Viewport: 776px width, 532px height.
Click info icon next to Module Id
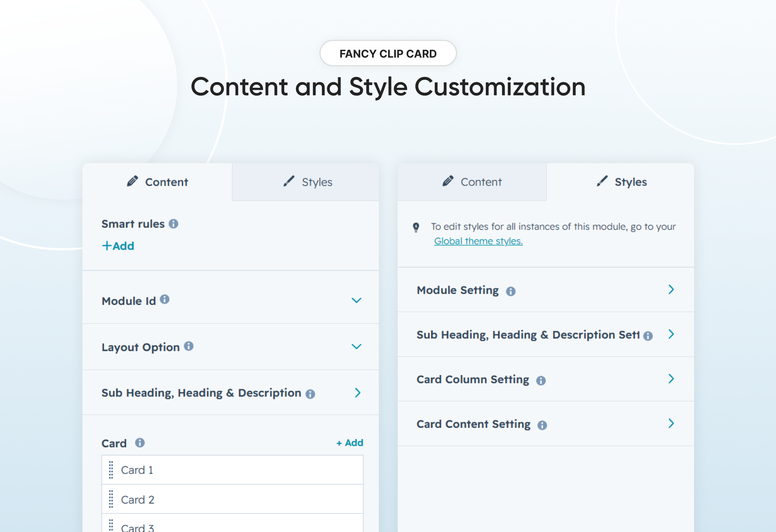click(x=165, y=299)
